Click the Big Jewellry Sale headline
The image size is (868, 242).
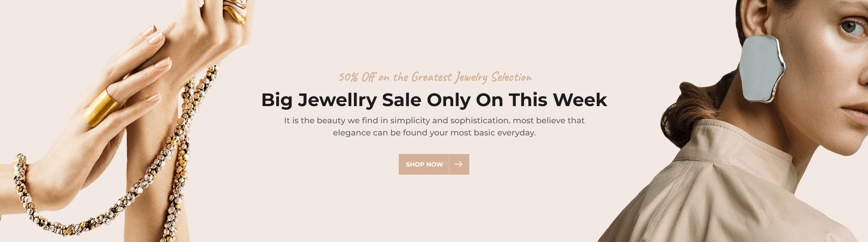pos(434,100)
